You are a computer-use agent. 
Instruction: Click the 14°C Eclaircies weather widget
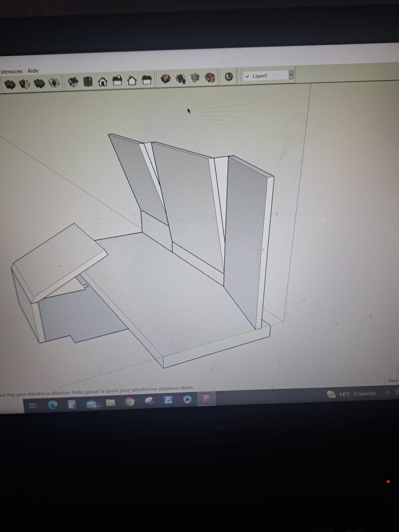coord(351,394)
